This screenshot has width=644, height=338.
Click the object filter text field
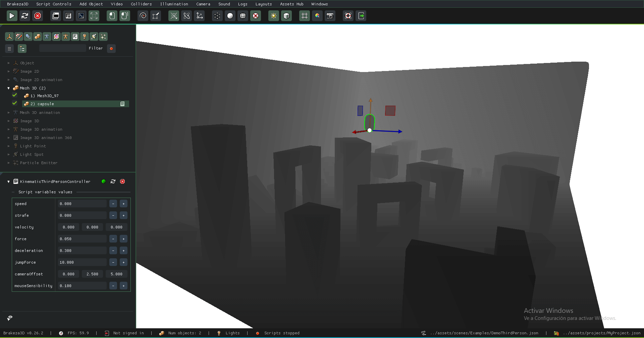point(62,49)
